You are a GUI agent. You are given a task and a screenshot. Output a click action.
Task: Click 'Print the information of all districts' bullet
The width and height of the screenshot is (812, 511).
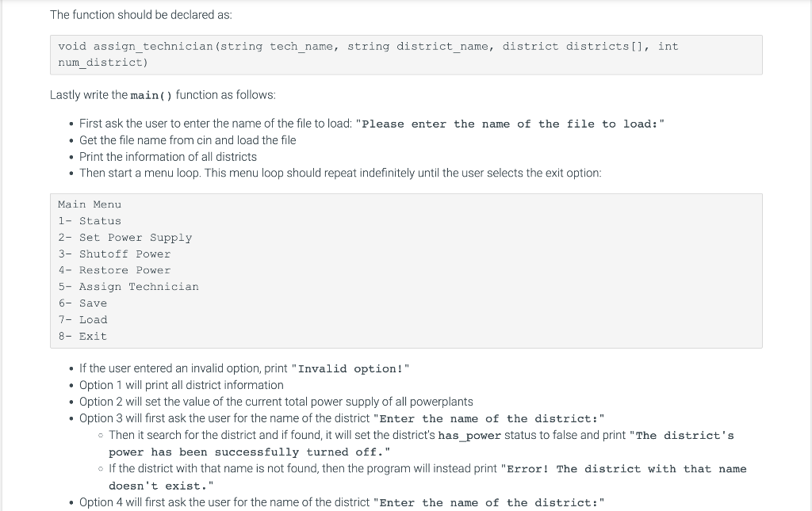click(x=168, y=157)
